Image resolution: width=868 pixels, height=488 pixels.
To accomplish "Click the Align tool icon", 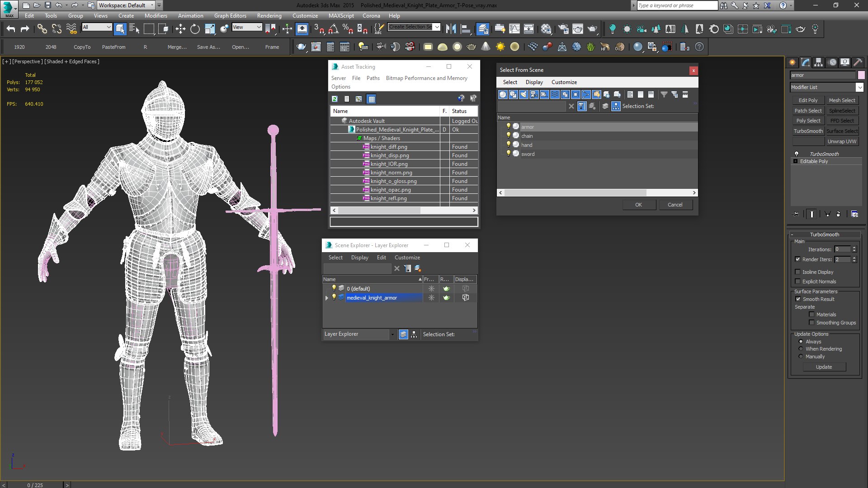I will (x=465, y=29).
